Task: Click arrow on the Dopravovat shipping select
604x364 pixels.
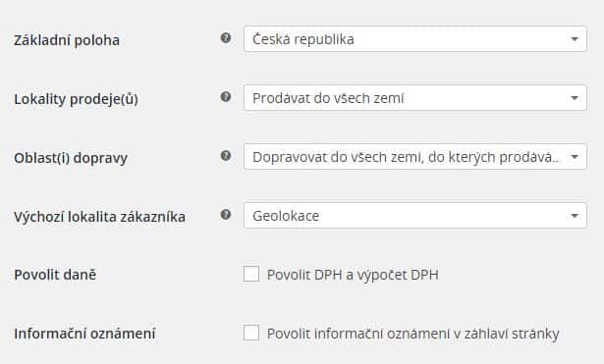Action: 575,157
